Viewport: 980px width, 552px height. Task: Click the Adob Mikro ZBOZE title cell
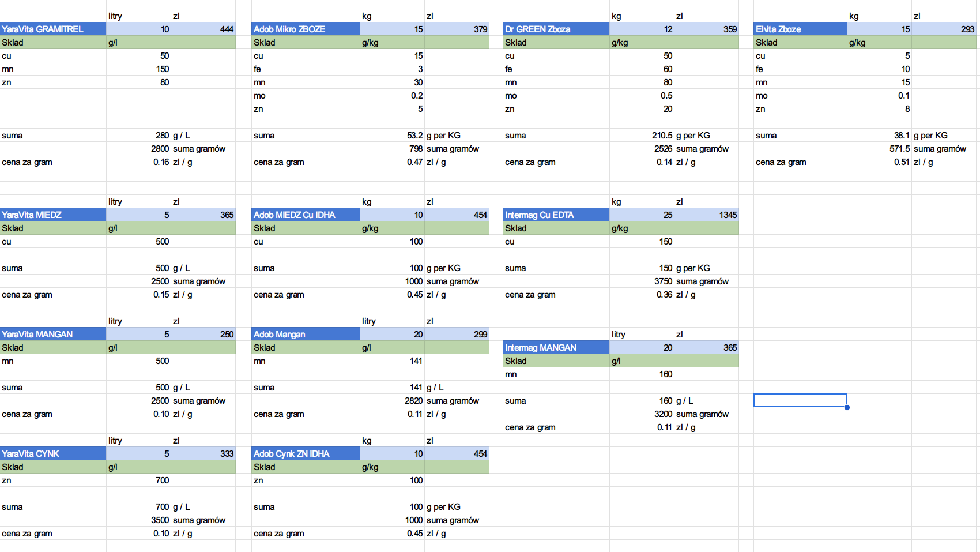(x=306, y=29)
